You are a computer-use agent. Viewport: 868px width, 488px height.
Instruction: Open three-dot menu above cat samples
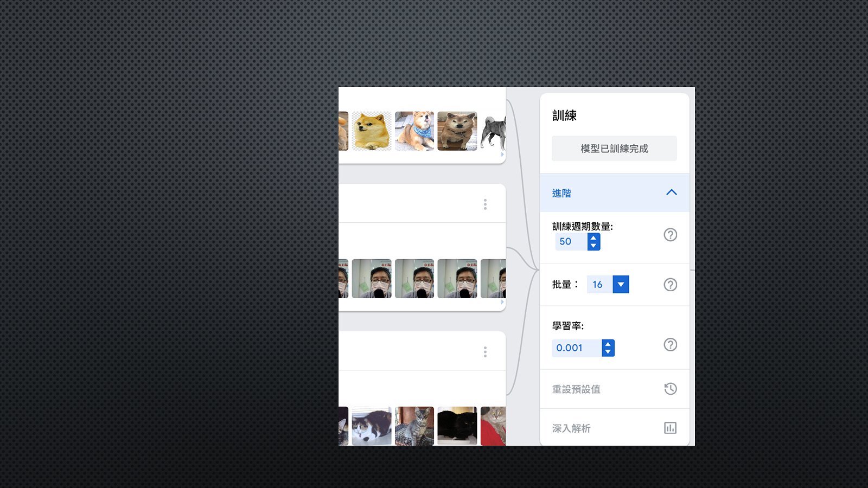(485, 352)
